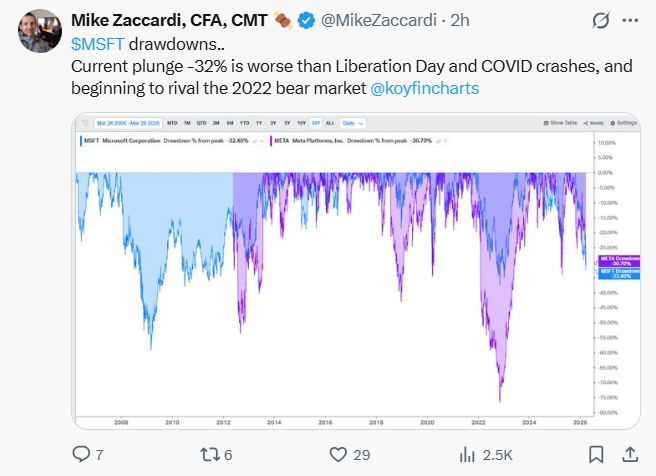Screen dimensions: 656x476
Task: Open the post's more options menu
Action: (630, 20)
